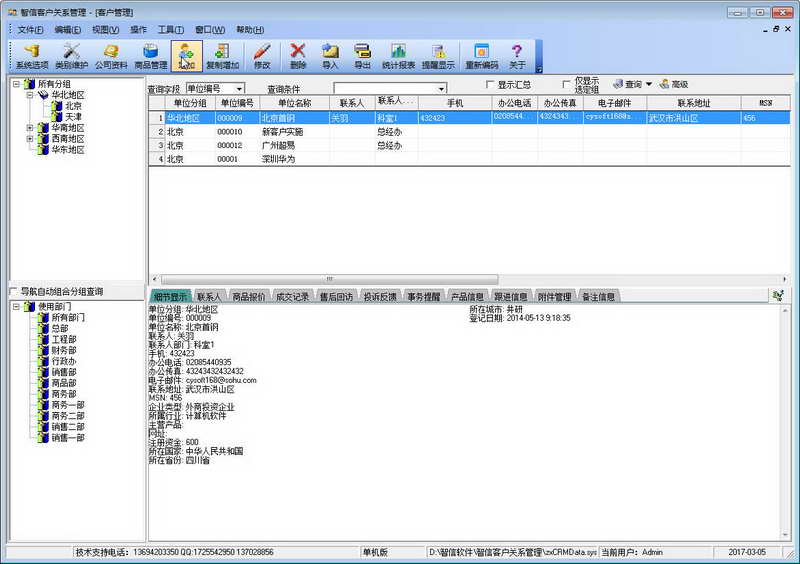Select 北京 folder icon under 华北地区
The height and width of the screenshot is (564, 800).
[57, 106]
